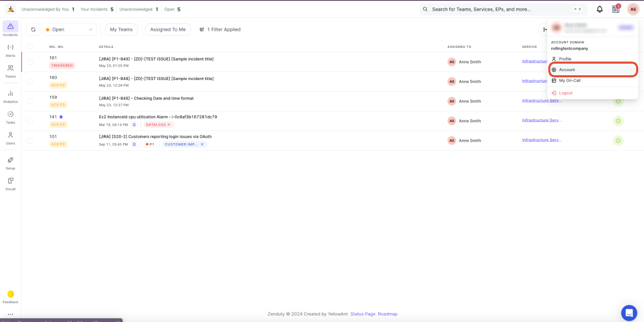Tick the checkbox for incident 159
Viewport: 644px width, 322px height.
tap(30, 101)
